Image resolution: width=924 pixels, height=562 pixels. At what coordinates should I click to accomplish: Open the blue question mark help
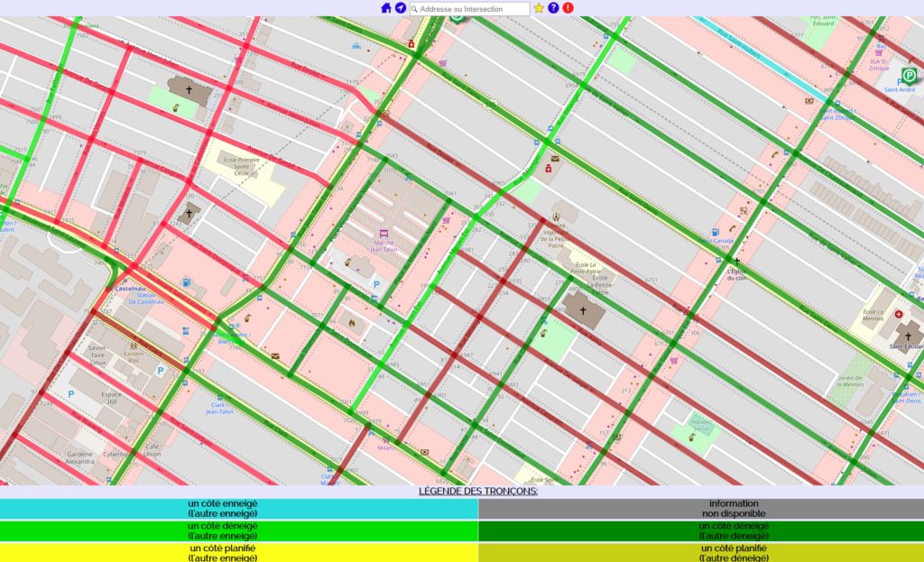tap(553, 8)
